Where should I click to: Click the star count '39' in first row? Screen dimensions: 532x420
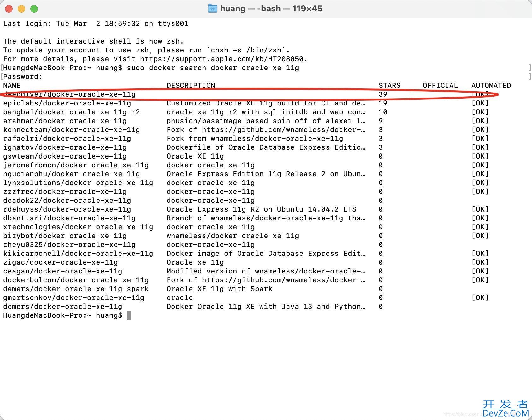click(383, 94)
